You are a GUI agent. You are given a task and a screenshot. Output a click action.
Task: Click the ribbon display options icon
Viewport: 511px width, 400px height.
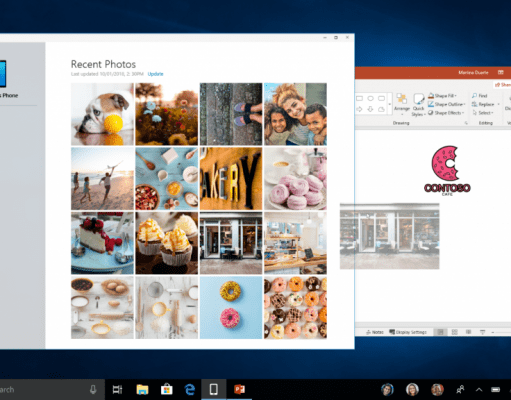pos(501,72)
